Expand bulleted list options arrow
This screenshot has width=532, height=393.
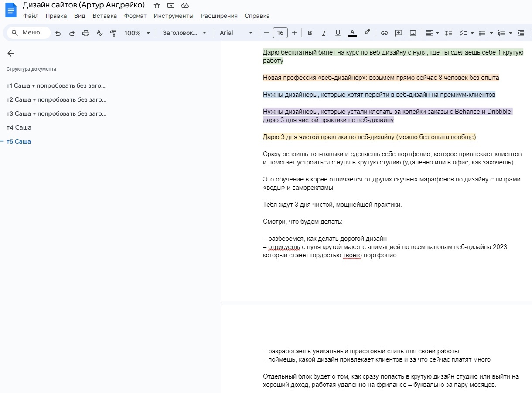pyautogui.click(x=491, y=33)
